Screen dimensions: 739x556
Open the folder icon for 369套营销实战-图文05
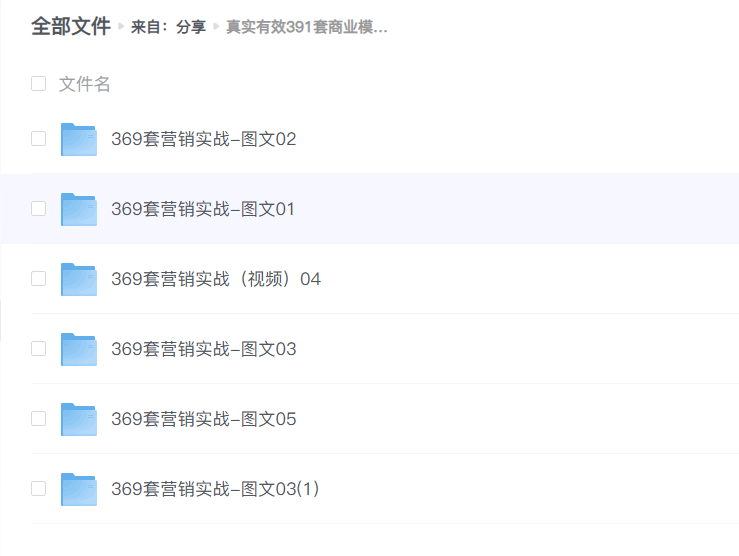[x=79, y=420]
